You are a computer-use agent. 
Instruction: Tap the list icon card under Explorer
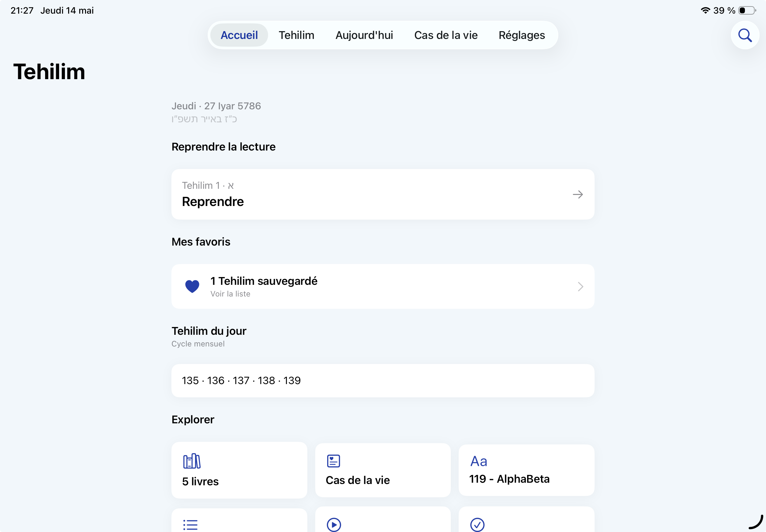click(239, 520)
